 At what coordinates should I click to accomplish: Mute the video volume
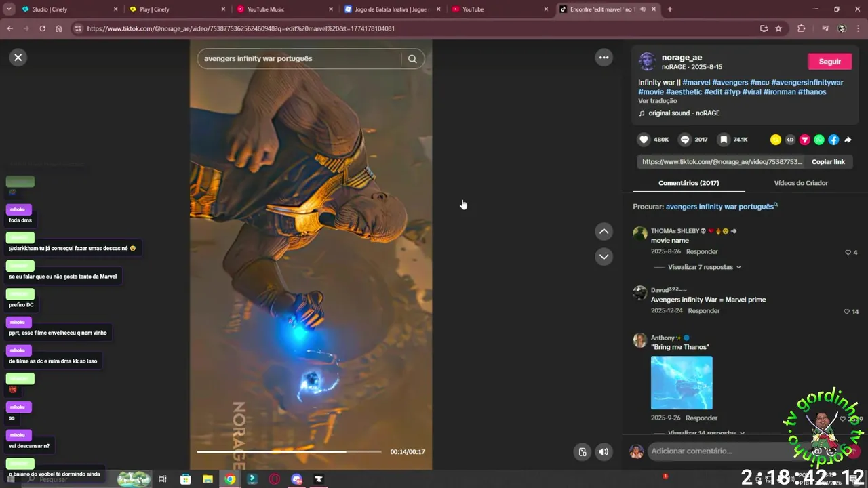604,452
